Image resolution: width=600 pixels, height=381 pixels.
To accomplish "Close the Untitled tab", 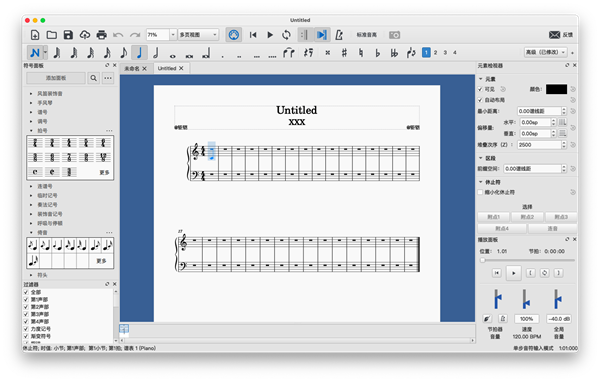I will (x=181, y=68).
